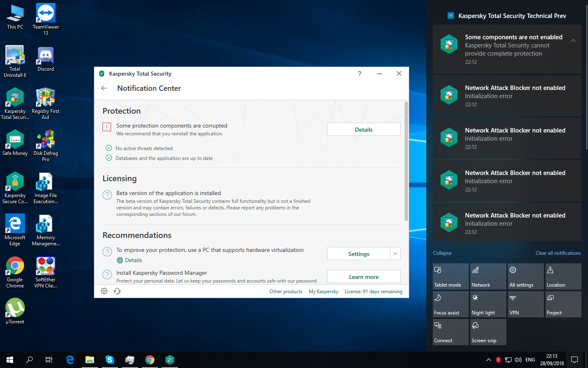Toggle Night light quick action

[488, 304]
